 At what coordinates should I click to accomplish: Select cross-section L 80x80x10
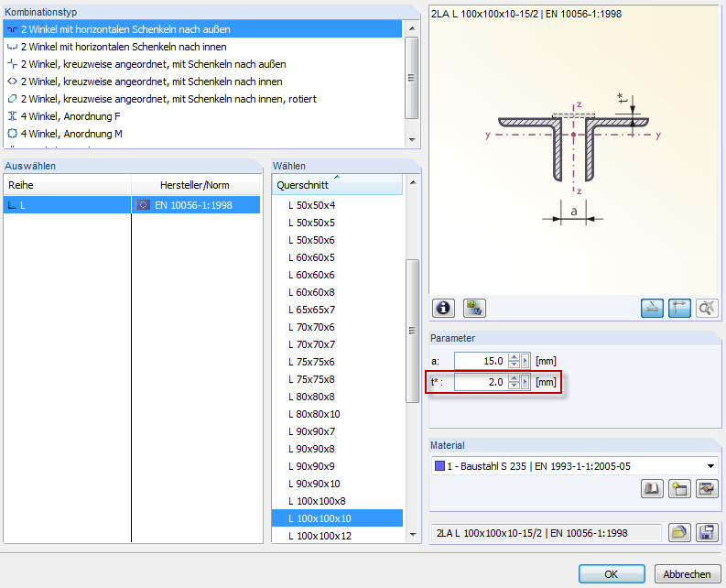pyautogui.click(x=337, y=414)
